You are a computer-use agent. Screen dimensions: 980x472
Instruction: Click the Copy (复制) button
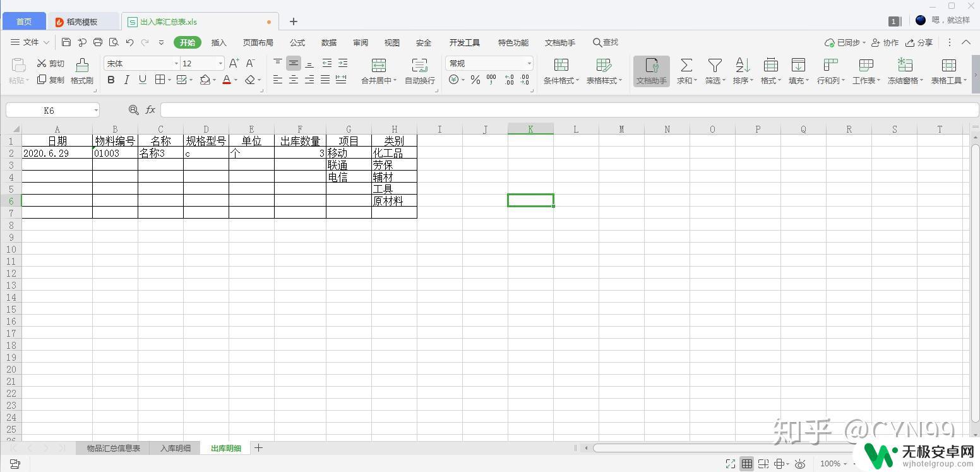[x=51, y=80]
